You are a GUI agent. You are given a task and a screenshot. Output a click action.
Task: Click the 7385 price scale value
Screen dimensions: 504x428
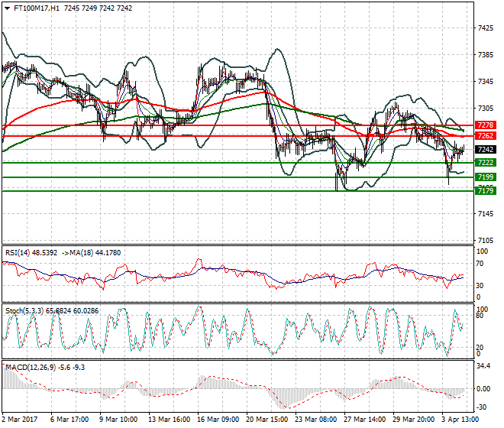coord(486,55)
